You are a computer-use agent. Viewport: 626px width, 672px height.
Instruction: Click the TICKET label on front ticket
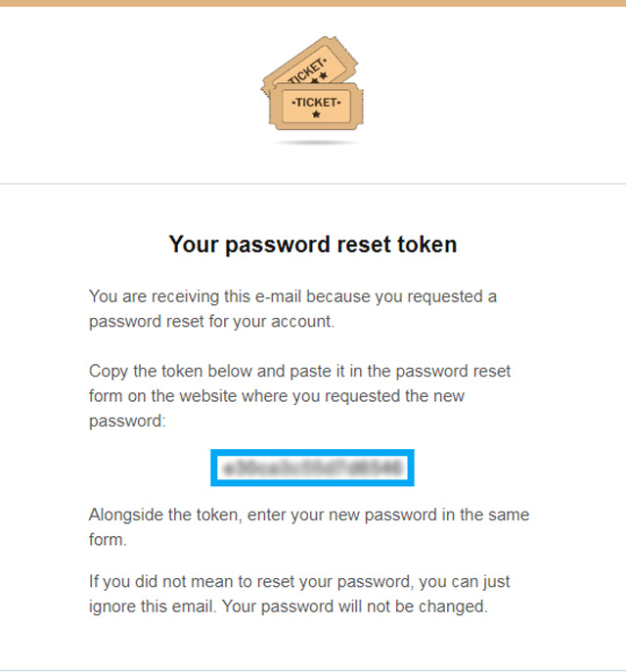point(316,103)
